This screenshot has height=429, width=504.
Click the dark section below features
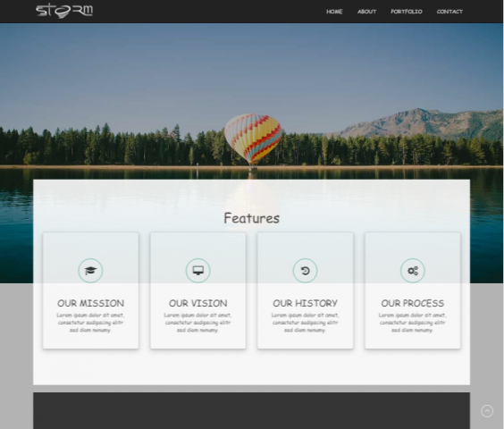click(x=251, y=410)
